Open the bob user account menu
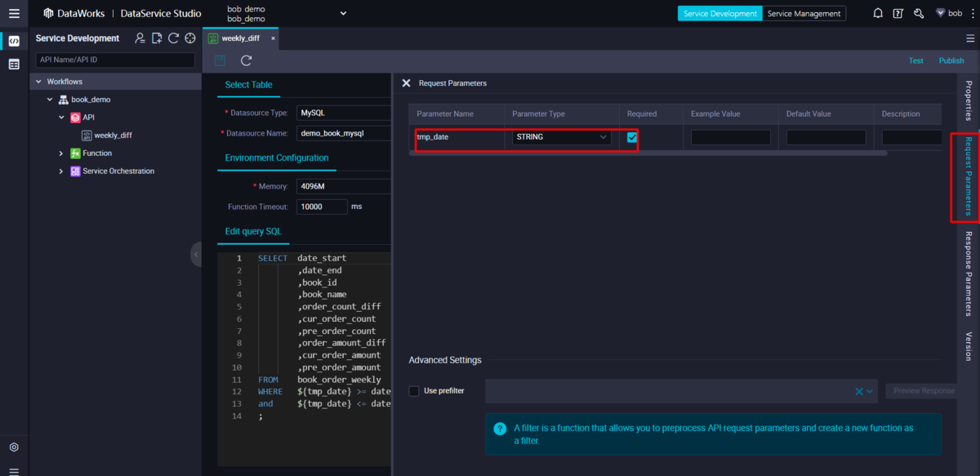The height and width of the screenshot is (476, 980). [949, 13]
